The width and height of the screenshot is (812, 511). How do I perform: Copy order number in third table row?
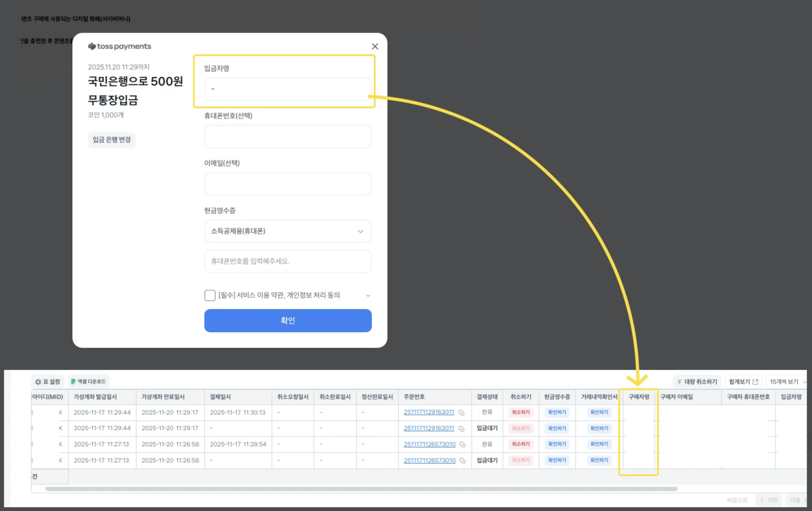(462, 444)
